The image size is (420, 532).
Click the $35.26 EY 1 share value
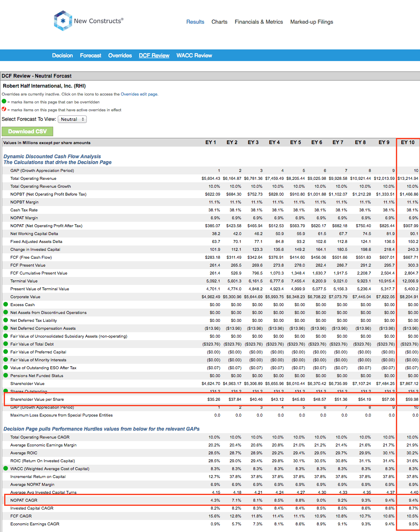click(x=214, y=400)
